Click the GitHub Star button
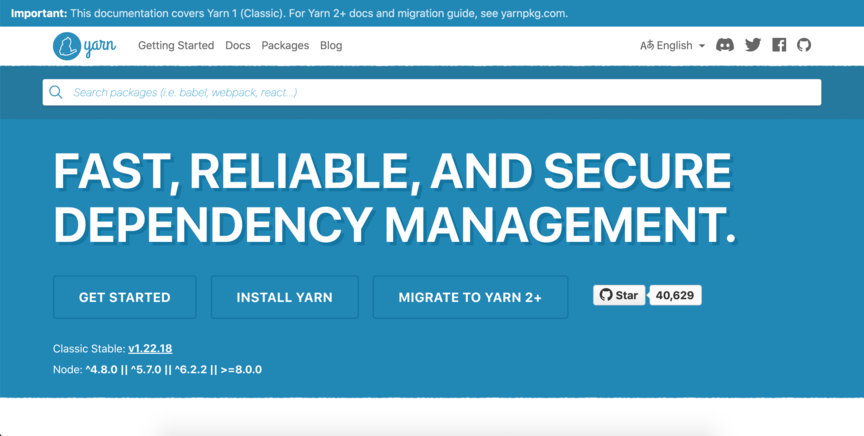 [x=619, y=295]
